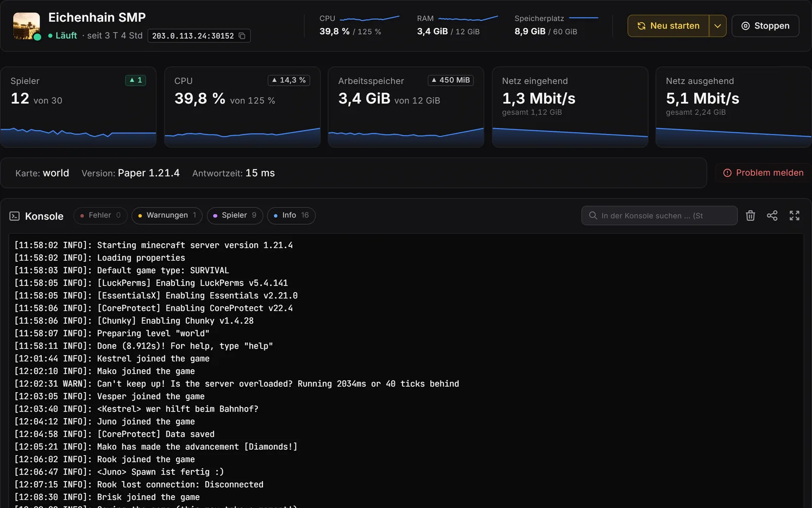Open the CPU 39,8 % stat card
812x508 pixels.
pos(243,107)
